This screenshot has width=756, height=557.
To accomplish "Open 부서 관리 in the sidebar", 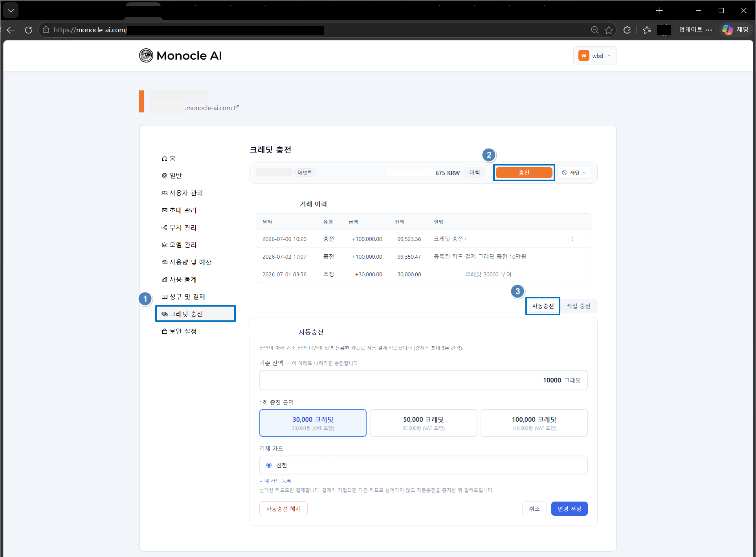I will pos(179,228).
